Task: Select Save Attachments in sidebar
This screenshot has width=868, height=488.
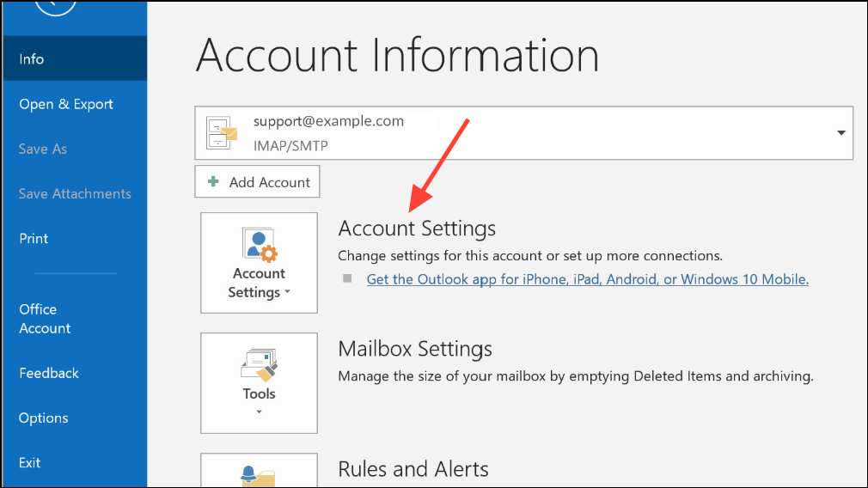Action: click(x=75, y=193)
